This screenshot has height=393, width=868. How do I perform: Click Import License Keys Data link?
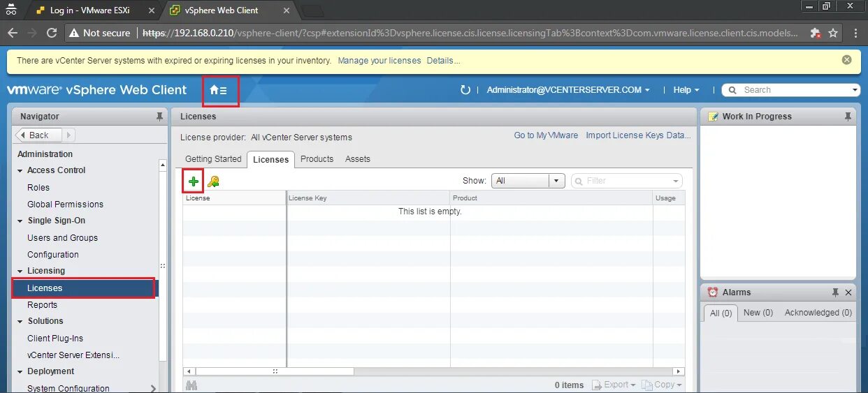638,135
